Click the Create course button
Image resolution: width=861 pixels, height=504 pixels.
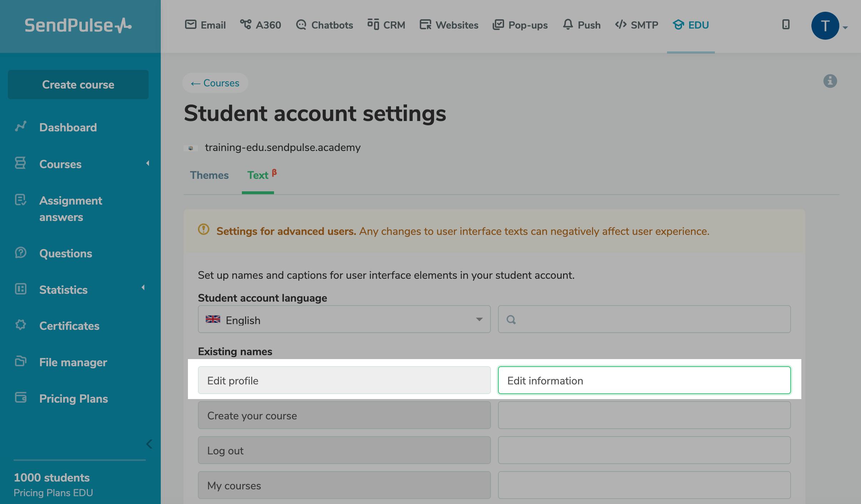(x=78, y=85)
